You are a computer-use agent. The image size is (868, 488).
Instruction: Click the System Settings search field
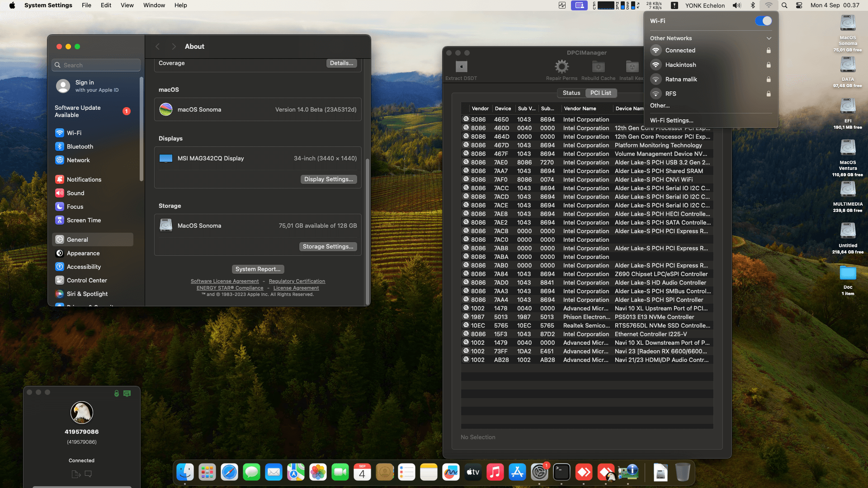pyautogui.click(x=96, y=65)
